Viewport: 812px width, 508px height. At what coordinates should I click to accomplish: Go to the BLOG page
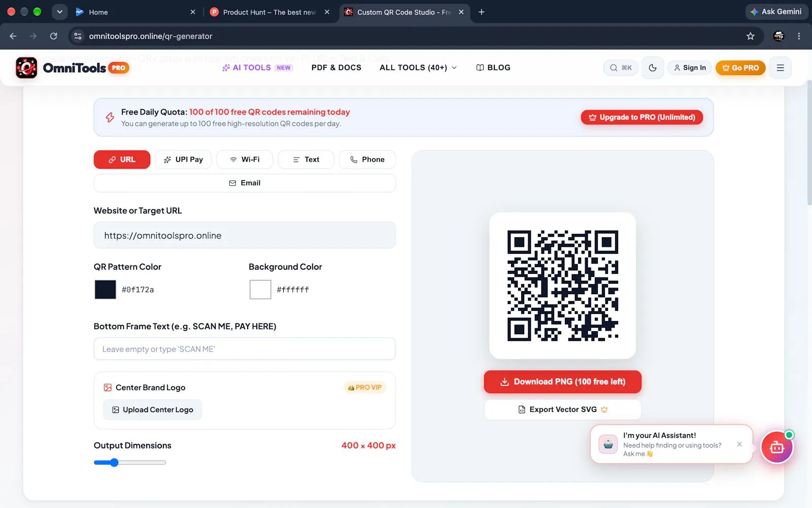493,68
